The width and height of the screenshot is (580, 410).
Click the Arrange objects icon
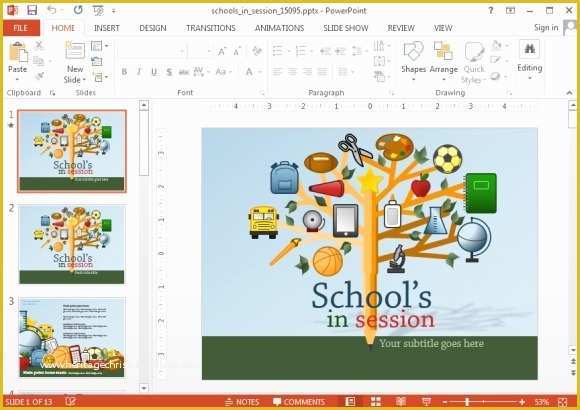click(443, 51)
